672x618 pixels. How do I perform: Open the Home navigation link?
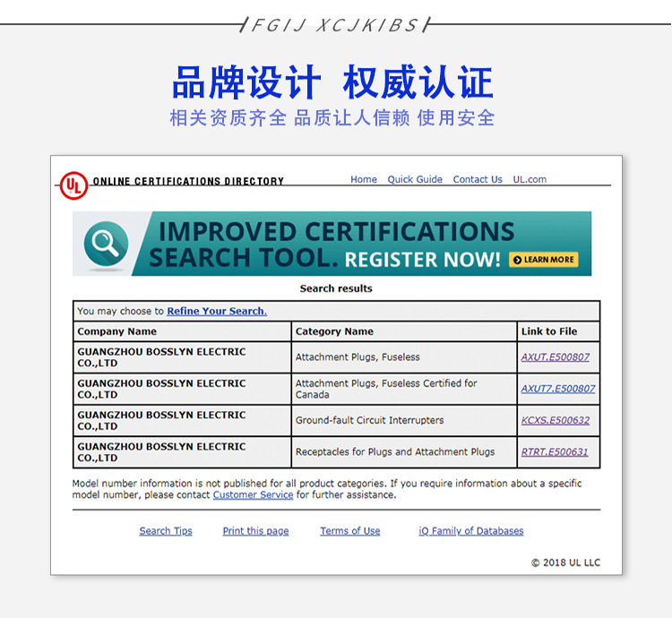pos(364,179)
